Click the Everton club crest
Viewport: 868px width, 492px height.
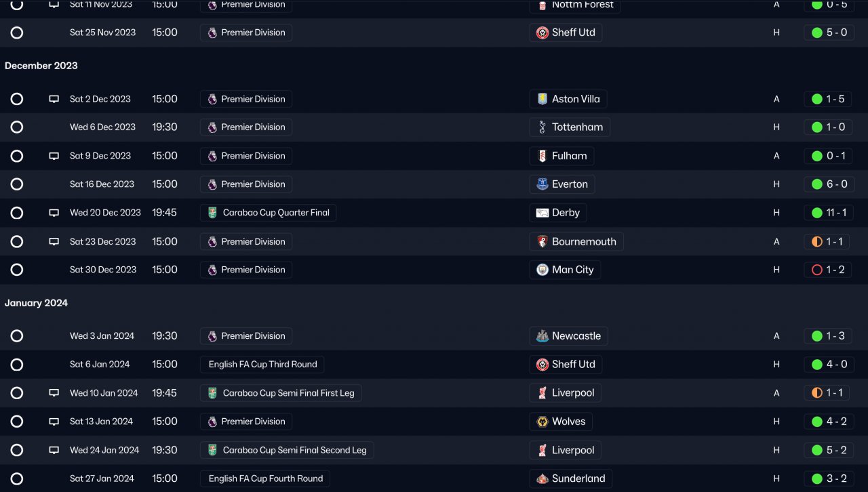click(x=542, y=184)
